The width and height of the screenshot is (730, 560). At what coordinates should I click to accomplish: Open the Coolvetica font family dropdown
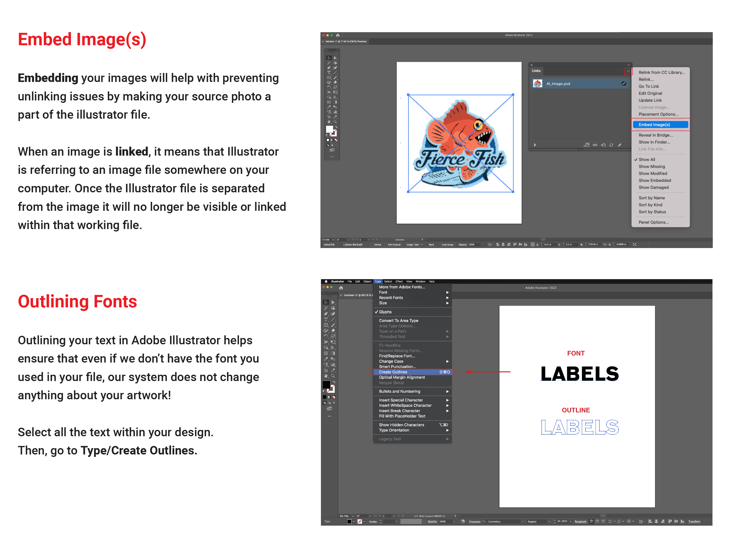click(523, 522)
